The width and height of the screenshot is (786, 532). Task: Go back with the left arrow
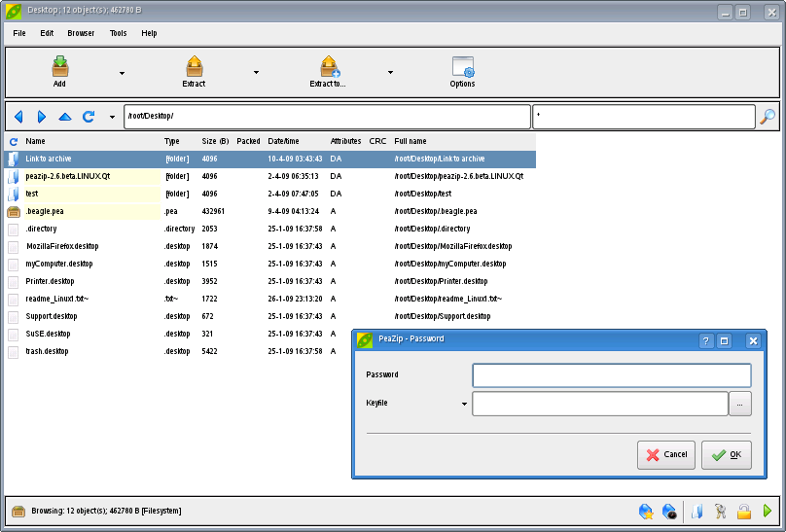[x=18, y=117]
